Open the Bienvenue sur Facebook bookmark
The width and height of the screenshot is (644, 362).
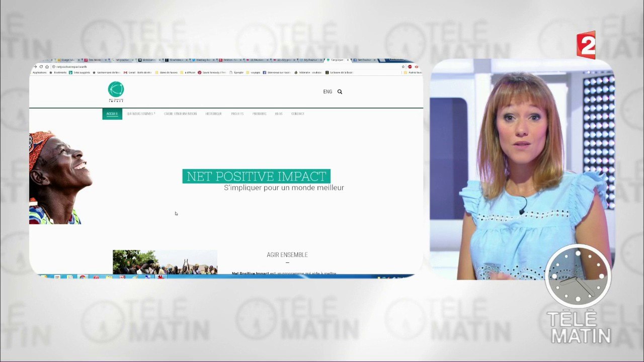(277, 72)
